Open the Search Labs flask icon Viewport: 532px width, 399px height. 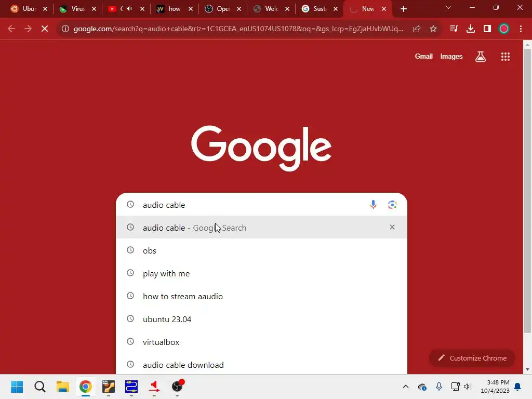coord(480,57)
